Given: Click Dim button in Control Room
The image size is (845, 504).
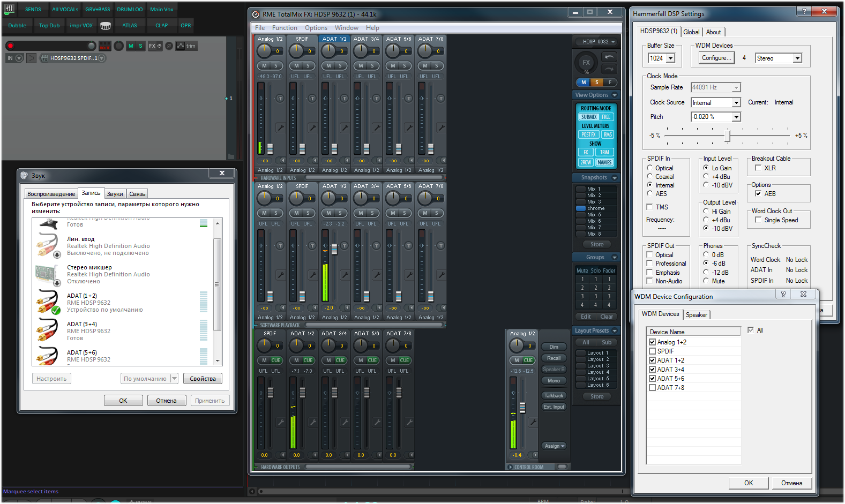Looking at the screenshot, I should (554, 347).
